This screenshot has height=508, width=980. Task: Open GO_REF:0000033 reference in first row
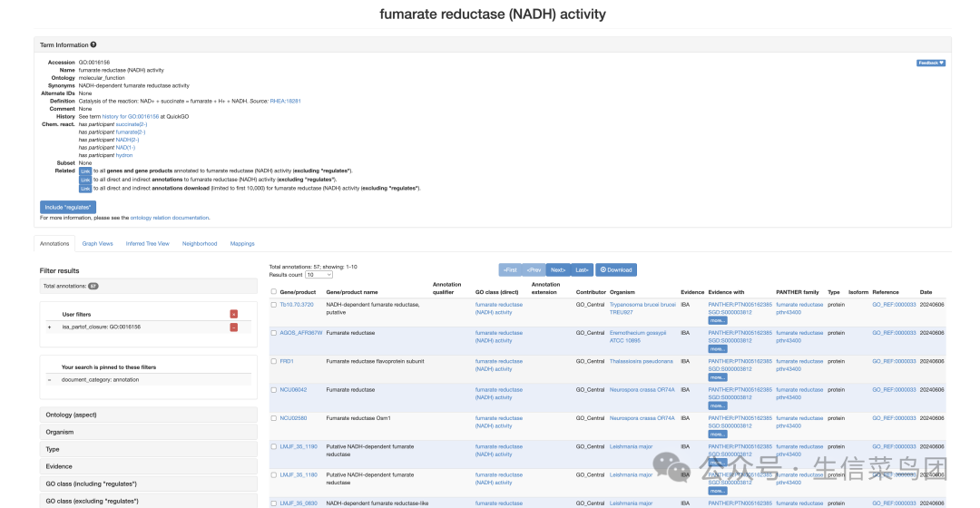pos(894,305)
